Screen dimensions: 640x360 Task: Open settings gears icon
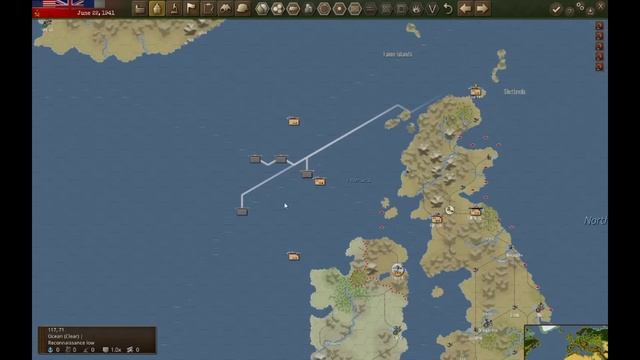coord(580,6)
